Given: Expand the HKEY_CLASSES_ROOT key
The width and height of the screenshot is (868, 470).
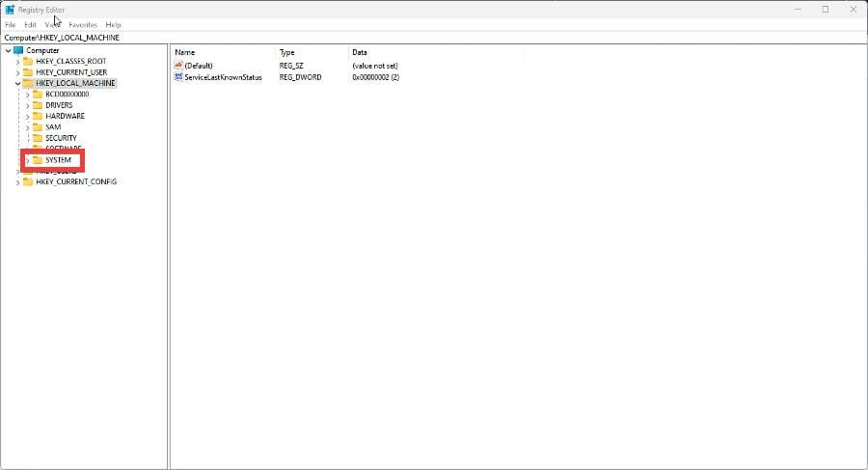Looking at the screenshot, I should point(17,62).
